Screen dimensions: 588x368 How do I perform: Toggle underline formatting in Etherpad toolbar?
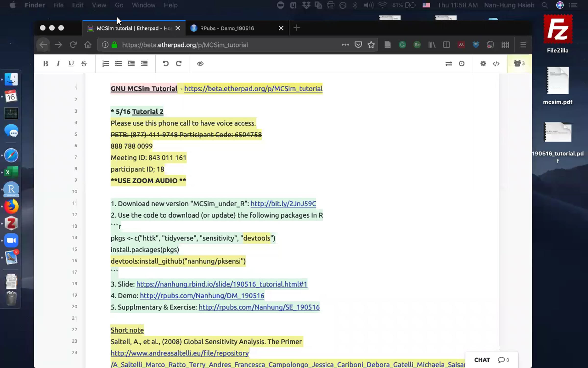tap(71, 64)
